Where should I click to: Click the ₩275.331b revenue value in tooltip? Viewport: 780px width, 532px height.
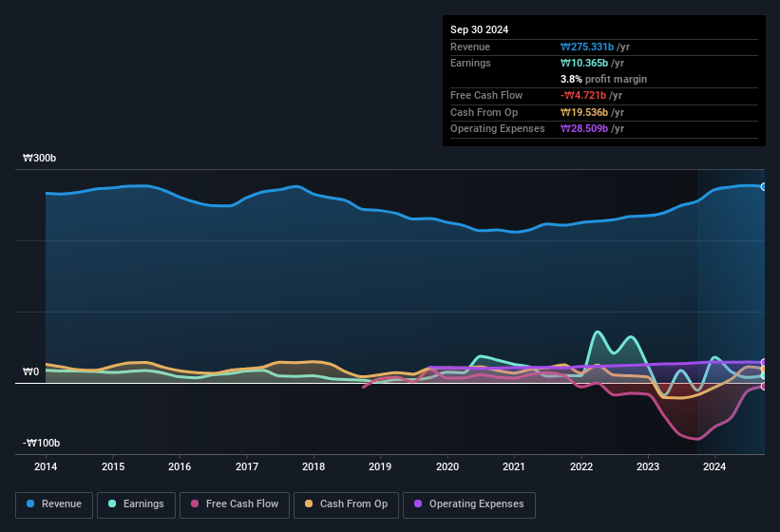click(x=587, y=47)
